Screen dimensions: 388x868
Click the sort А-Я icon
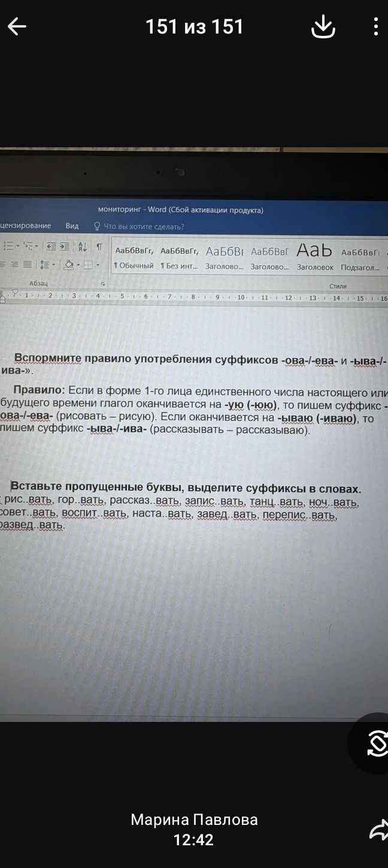[x=83, y=247]
